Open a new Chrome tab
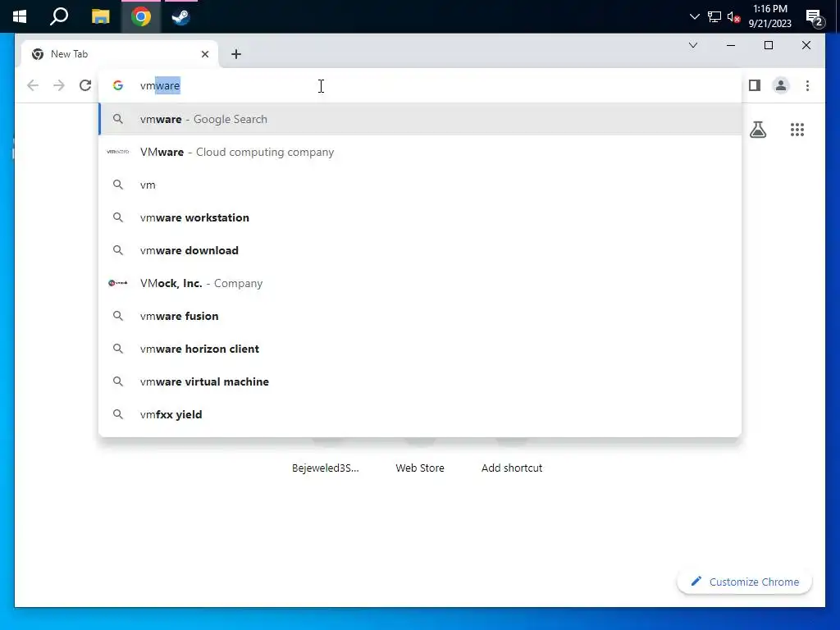The width and height of the screenshot is (840, 630). coord(235,54)
